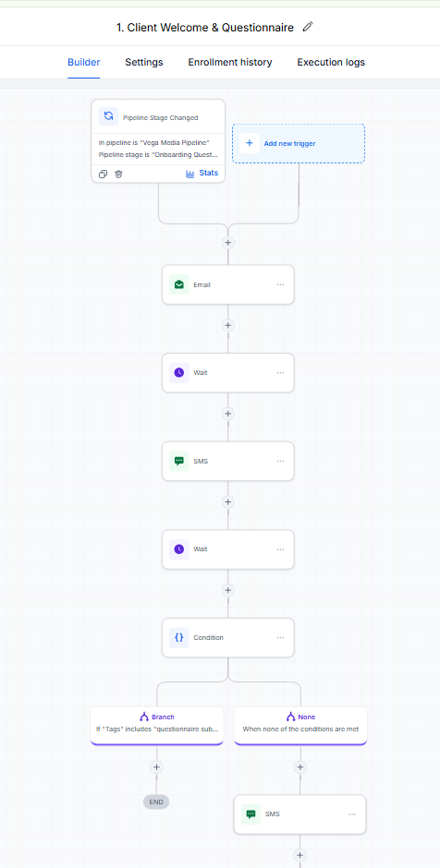Click the Pipeline Stage Changed refresh icon
440x868 pixels.
(x=109, y=116)
